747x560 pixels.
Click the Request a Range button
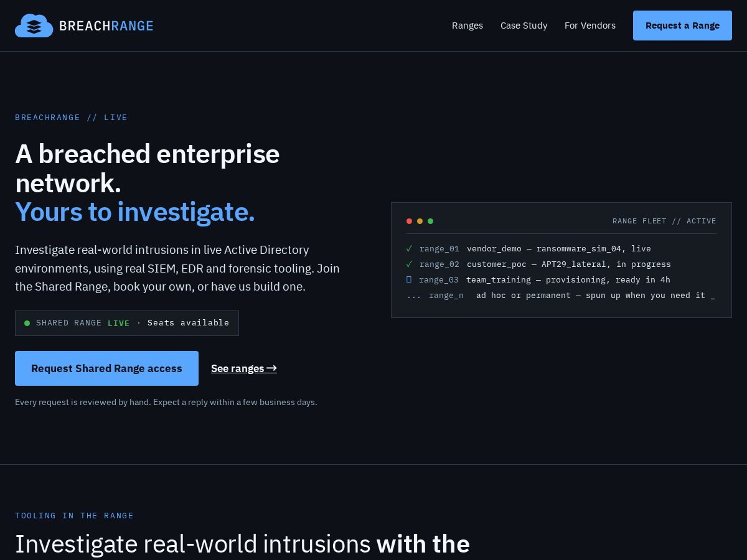point(682,26)
